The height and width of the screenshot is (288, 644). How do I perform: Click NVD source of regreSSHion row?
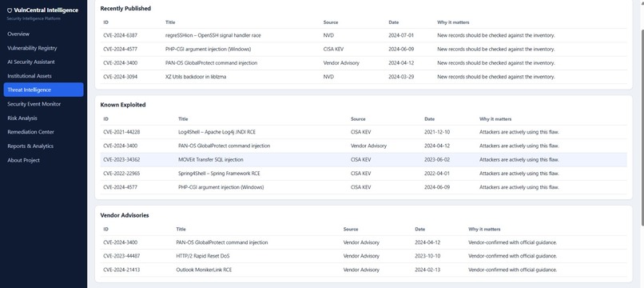[328, 35]
